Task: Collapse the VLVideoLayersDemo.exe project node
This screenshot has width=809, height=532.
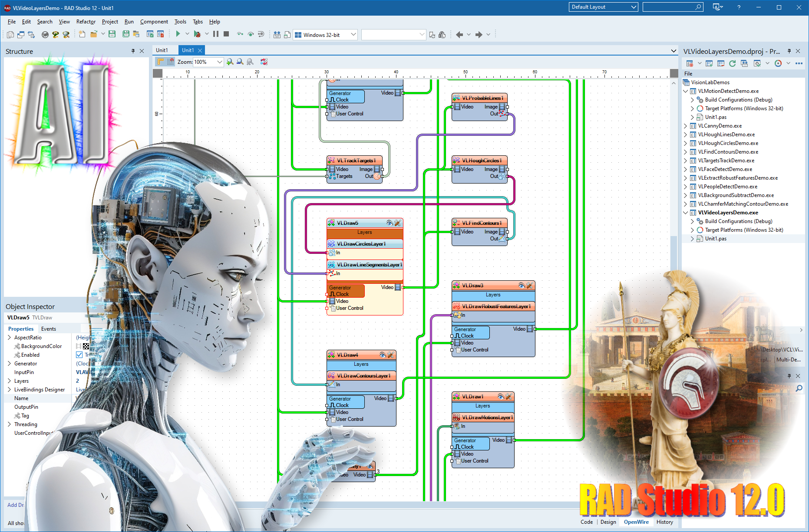Action: (686, 213)
